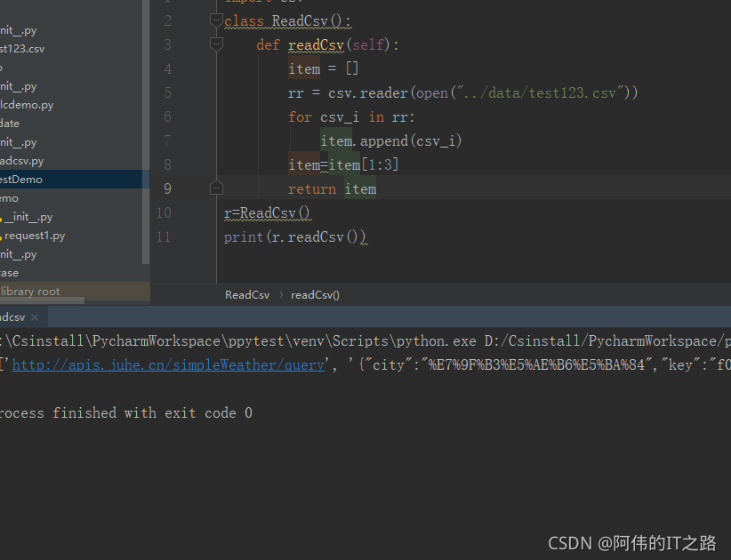The height and width of the screenshot is (560, 731).
Task: Select the ase item in the tree
Action: point(9,273)
